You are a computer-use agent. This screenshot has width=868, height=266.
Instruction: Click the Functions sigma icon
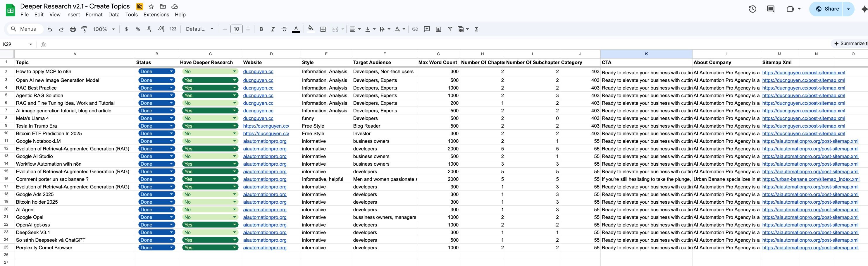click(476, 29)
